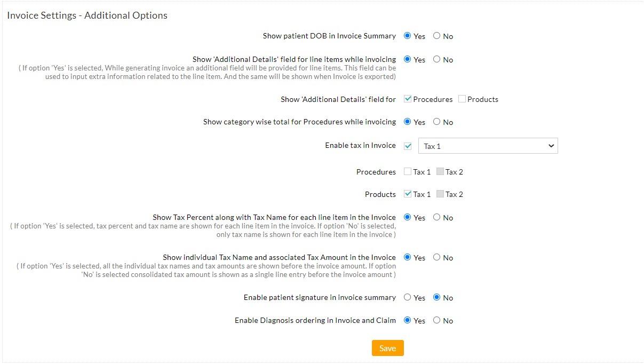Check Tax 2 for Procedures
644x364 pixels.
(441, 171)
